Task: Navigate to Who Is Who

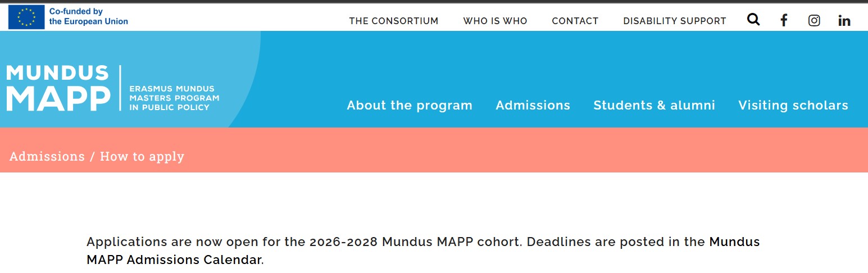Action: point(495,21)
